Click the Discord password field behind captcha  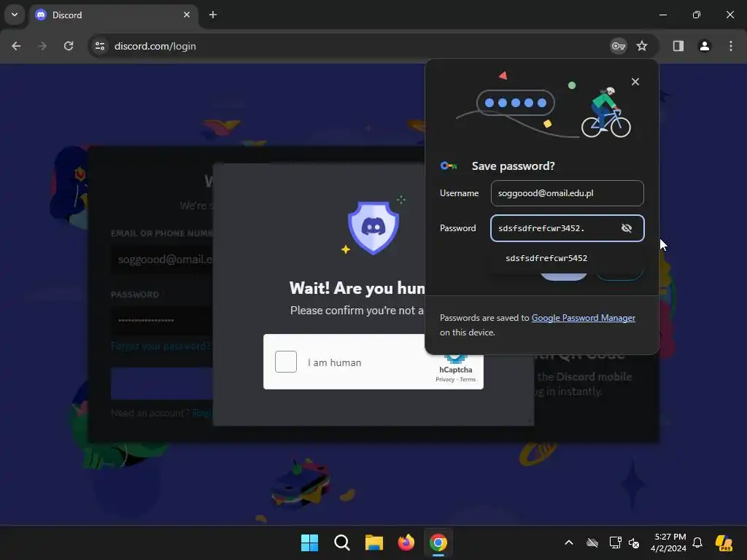(x=162, y=321)
